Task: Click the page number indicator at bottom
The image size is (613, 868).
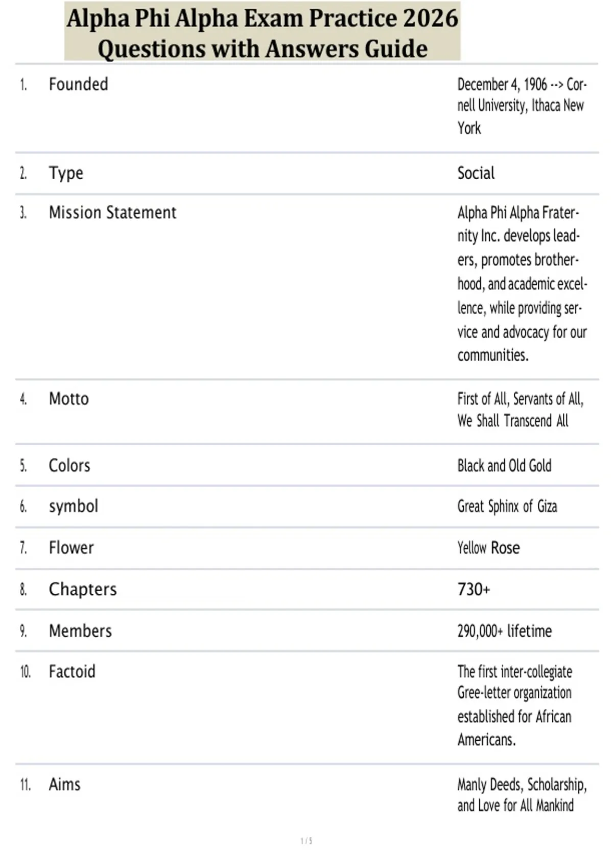Action: [306, 841]
